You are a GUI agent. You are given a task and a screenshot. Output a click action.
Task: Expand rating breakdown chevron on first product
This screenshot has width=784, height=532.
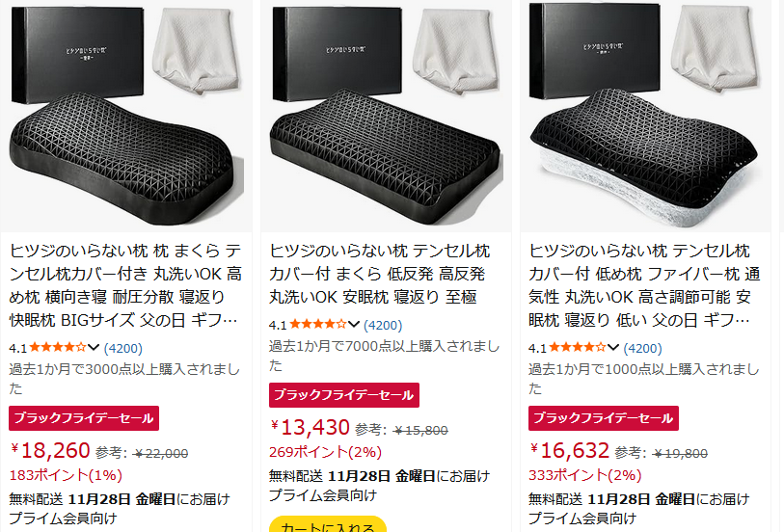94,347
